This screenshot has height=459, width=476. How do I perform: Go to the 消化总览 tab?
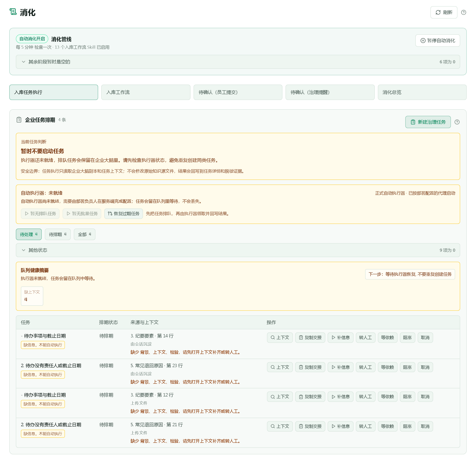tap(422, 92)
